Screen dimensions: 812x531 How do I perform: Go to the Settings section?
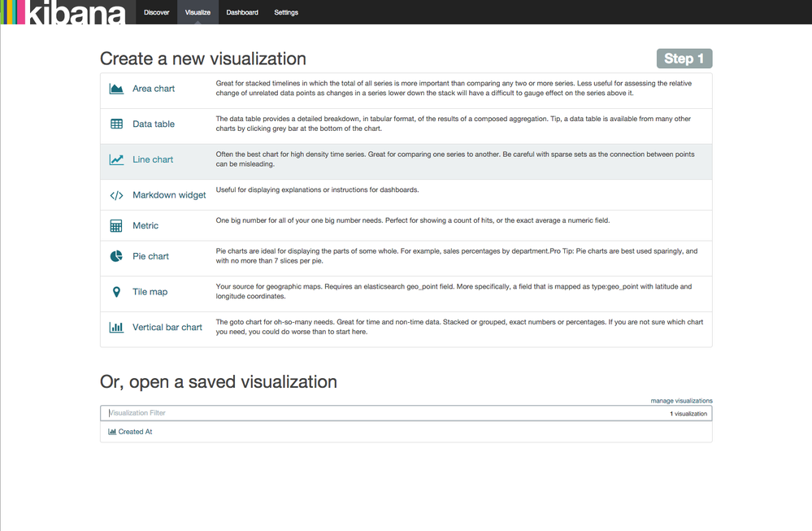click(286, 12)
